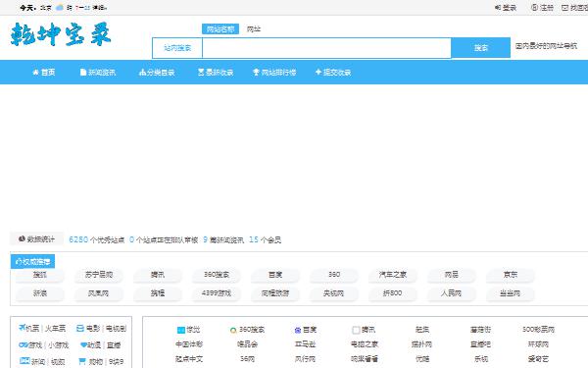This screenshot has width=588, height=368.
Task: Open the 提交收录 menu item
Action: pyautogui.click(x=333, y=72)
